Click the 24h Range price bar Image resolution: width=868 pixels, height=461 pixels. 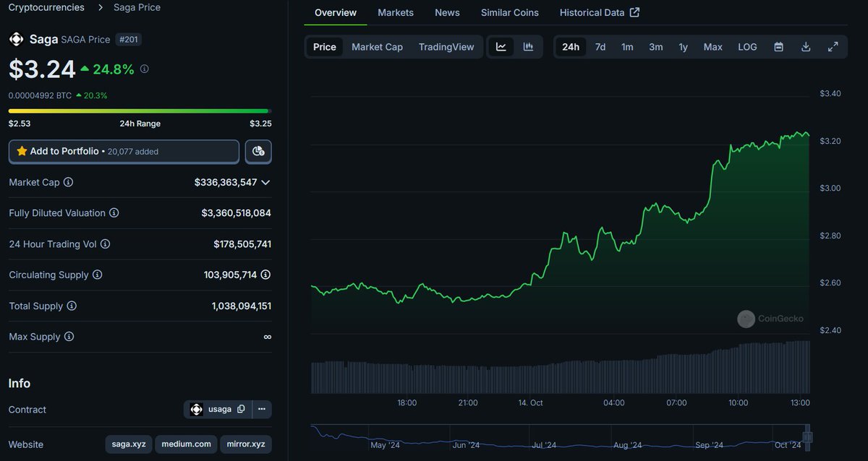140,111
